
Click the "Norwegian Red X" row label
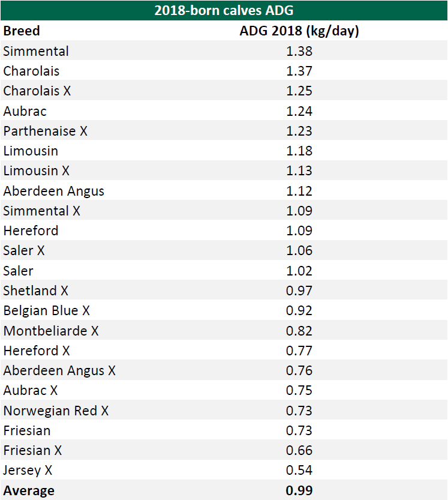coord(56,411)
